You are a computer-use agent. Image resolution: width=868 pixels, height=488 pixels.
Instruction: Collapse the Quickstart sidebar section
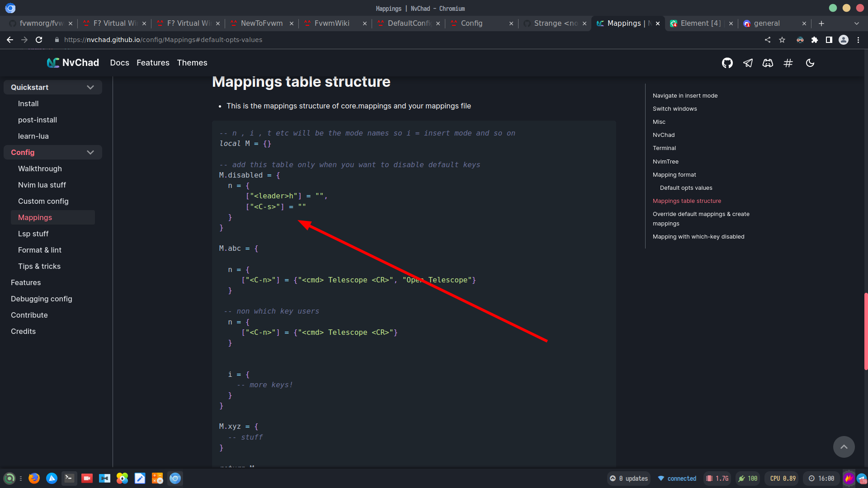(x=53, y=87)
